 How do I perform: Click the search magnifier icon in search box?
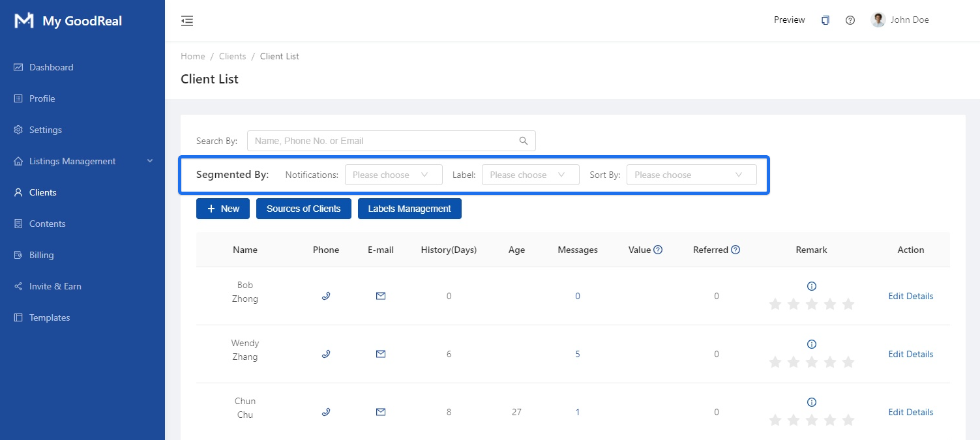click(524, 141)
